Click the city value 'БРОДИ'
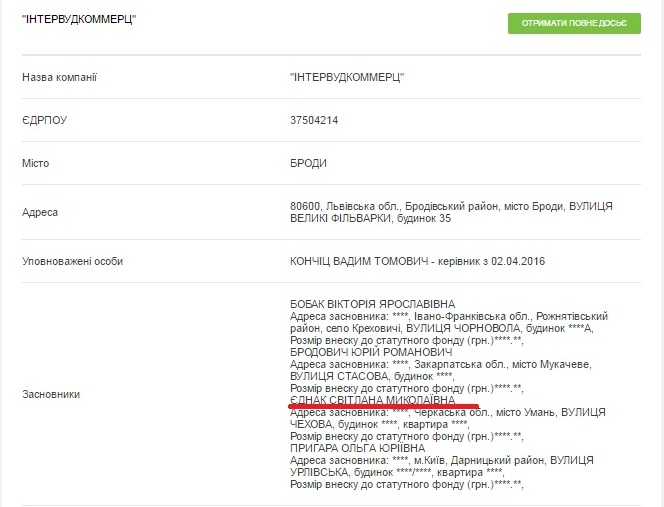This screenshot has height=507, width=664. click(x=308, y=163)
